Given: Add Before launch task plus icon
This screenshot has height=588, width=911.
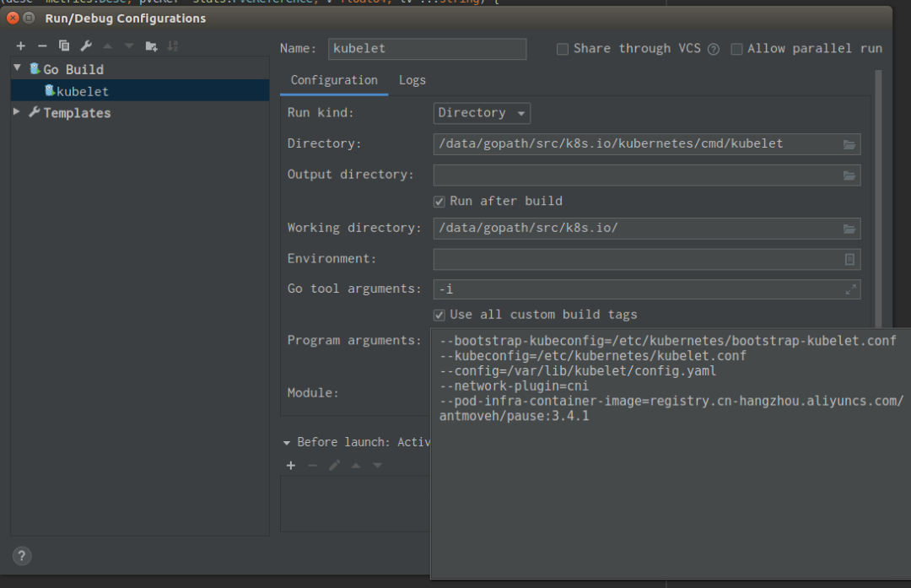Looking at the screenshot, I should point(291,466).
